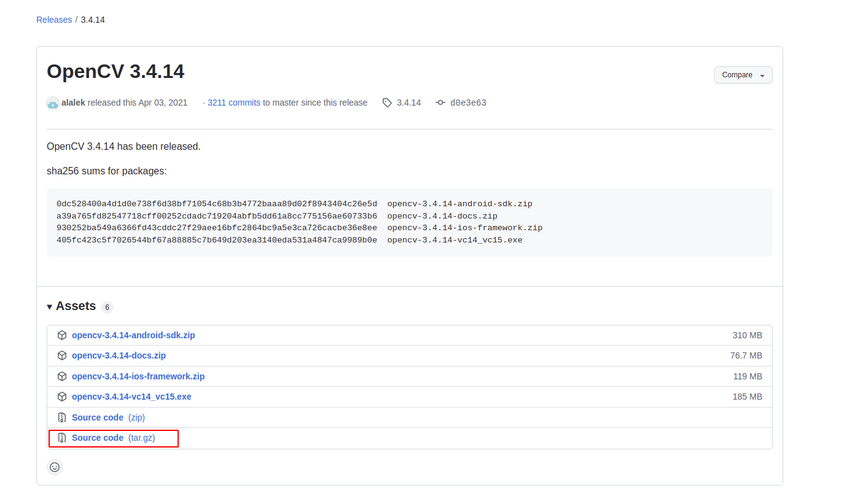Image resolution: width=860 pixels, height=504 pixels.
Task: Click sha256 line for opencv-3.4.14-docs.zip
Action: click(x=277, y=216)
